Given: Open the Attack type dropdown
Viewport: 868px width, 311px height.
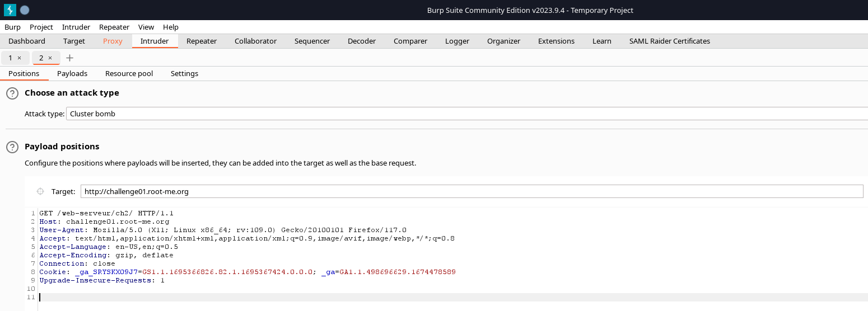Looking at the screenshot, I should (467, 114).
